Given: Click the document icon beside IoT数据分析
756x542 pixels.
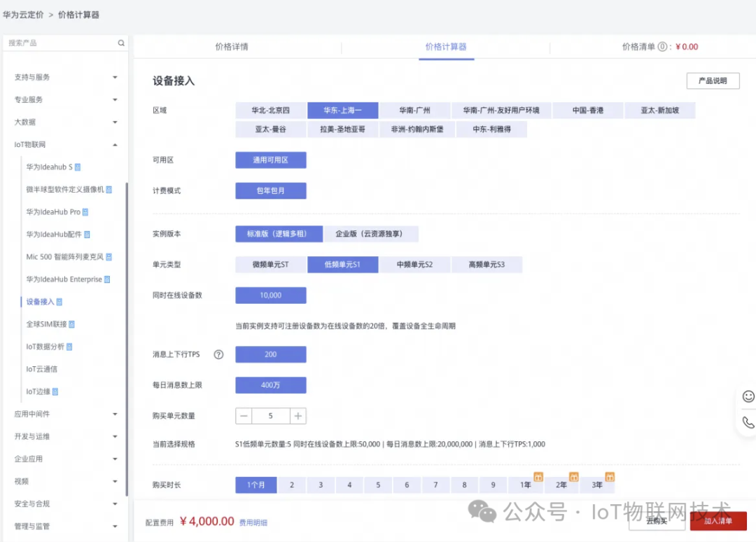Looking at the screenshot, I should pos(69,347).
